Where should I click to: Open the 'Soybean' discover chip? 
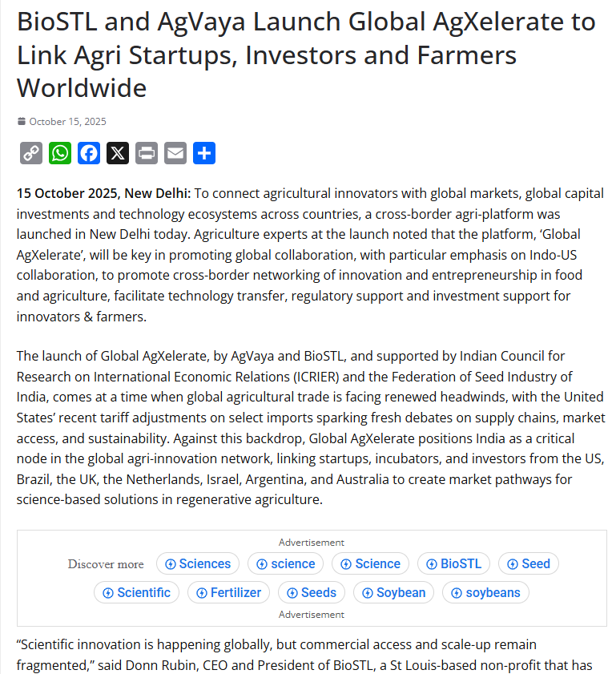(393, 592)
